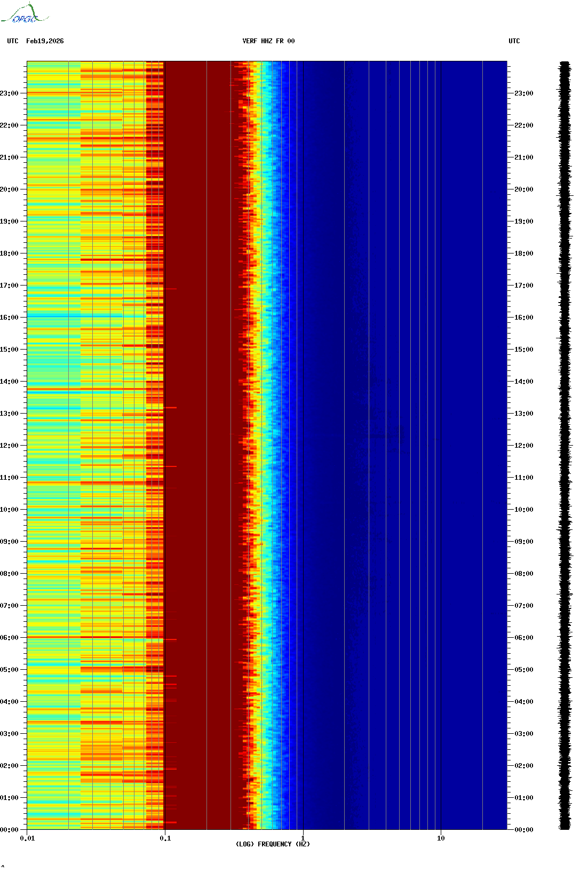This screenshot has width=588, height=872.
Task: Click the 23:00 mark on the left axis
Action: coord(10,93)
